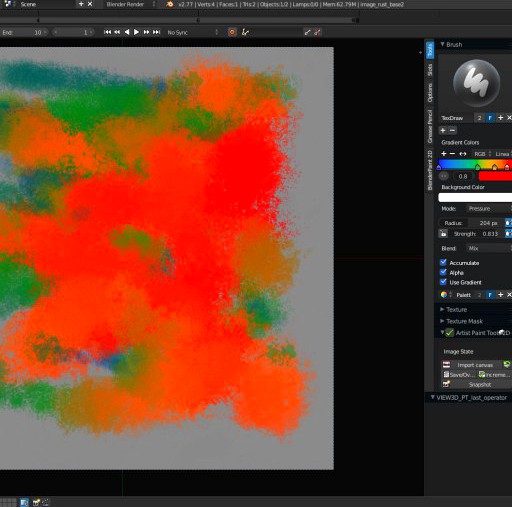The width and height of the screenshot is (512, 507).
Task: Select the orange gradient stop marker
Action: [x=495, y=167]
